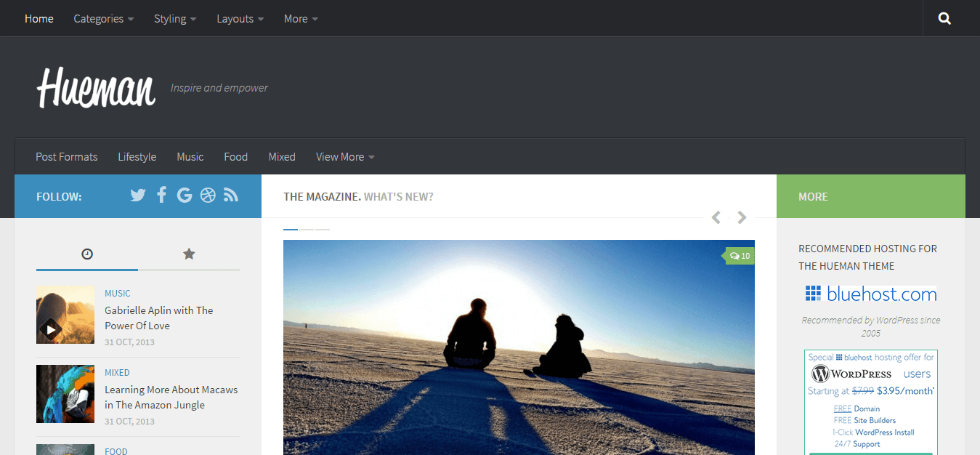Expand the View More dropdown
The height and width of the screenshot is (455, 980).
tap(345, 157)
